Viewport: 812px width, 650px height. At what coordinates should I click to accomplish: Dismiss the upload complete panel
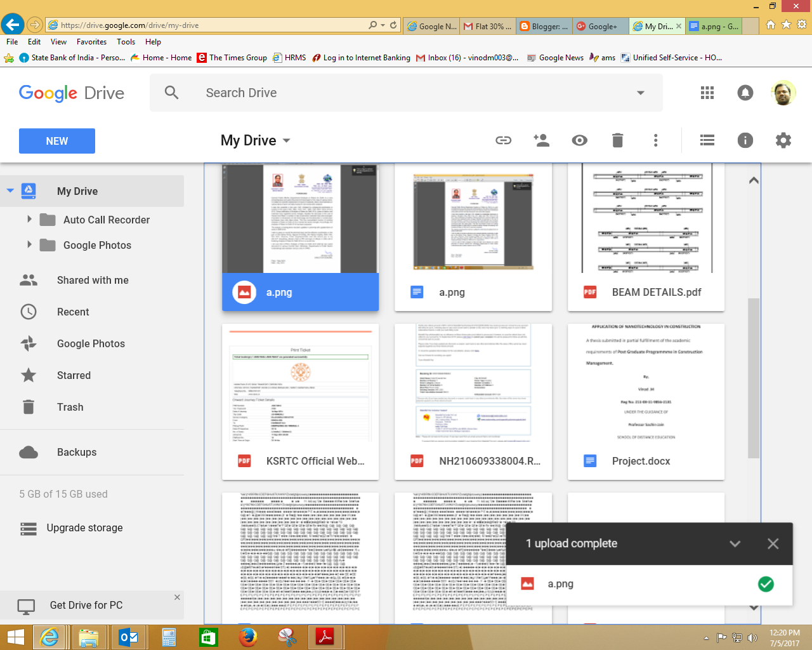click(773, 543)
